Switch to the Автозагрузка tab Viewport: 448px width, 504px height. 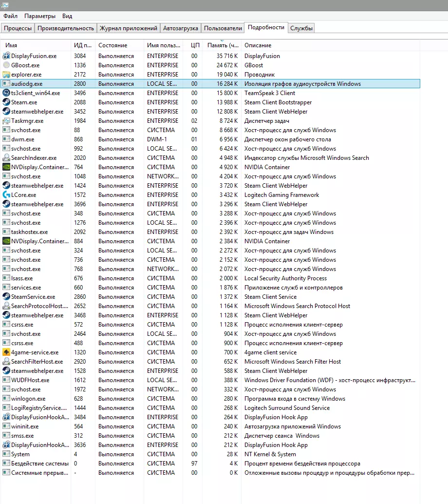[x=181, y=28]
